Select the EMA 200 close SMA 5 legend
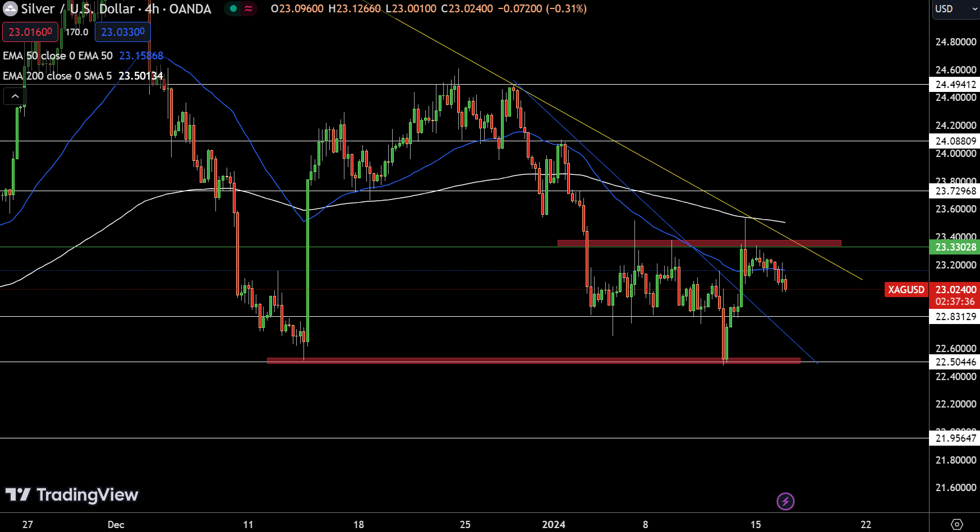The height and width of the screenshot is (532, 980). (57, 76)
